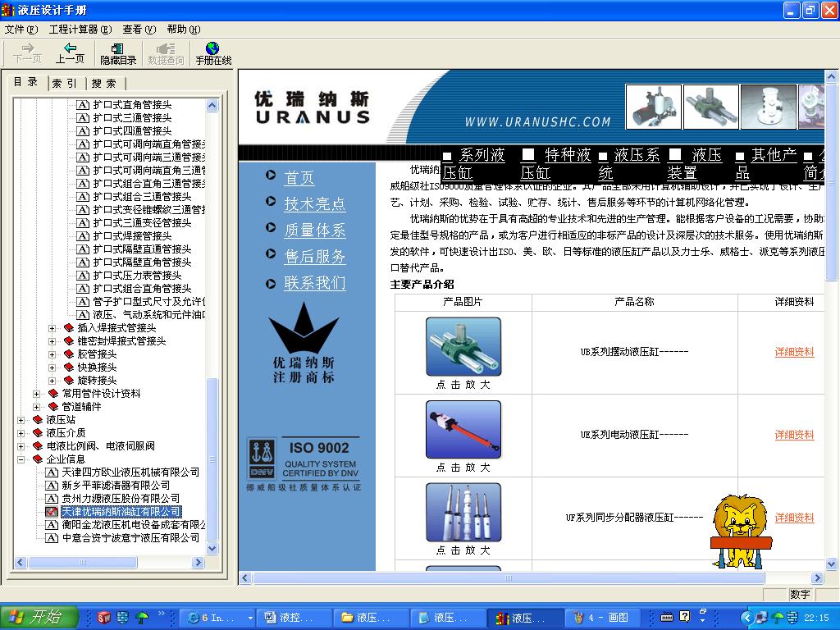Select 扩口式三通管接头 in tree

click(x=132, y=118)
